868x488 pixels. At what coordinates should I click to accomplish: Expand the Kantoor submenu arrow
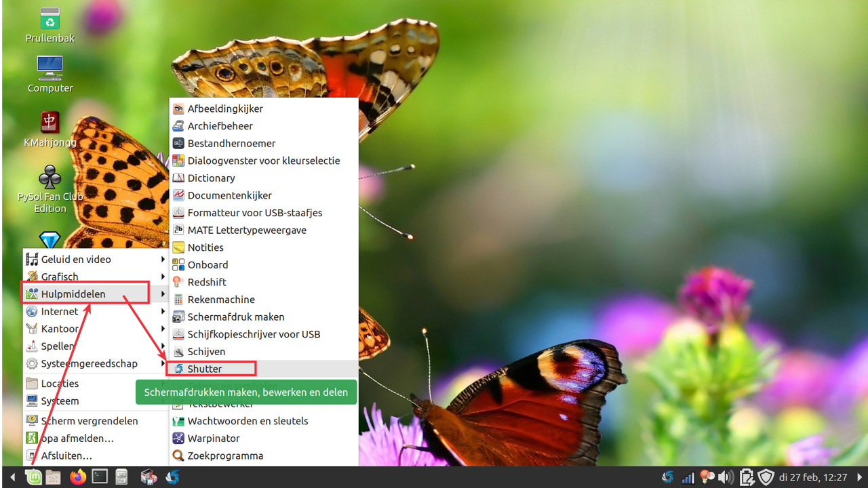pyautogui.click(x=163, y=329)
